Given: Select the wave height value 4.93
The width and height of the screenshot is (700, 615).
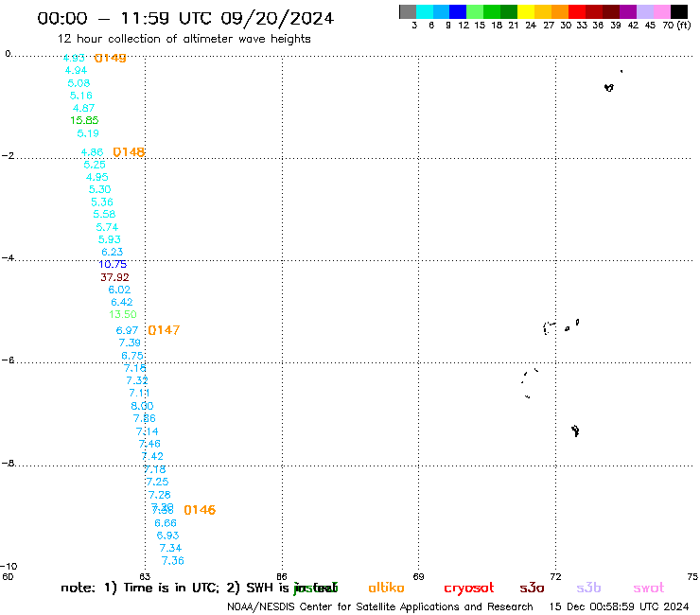Looking at the screenshot, I should [74, 58].
